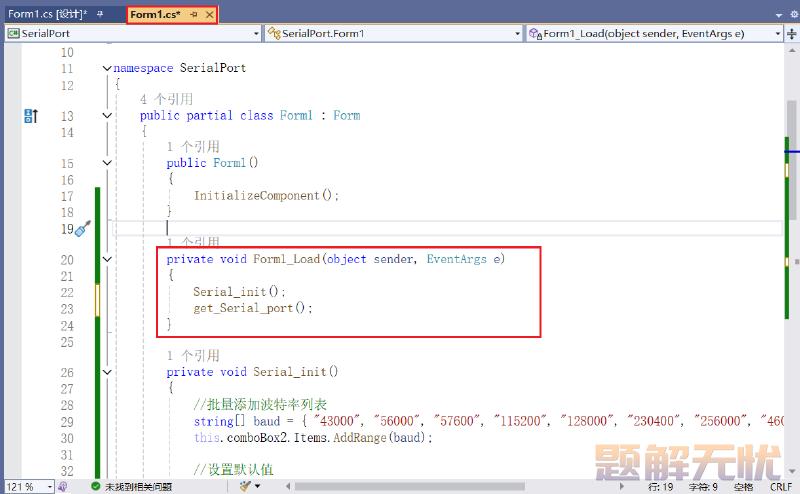Click the horizontal scrollbar thumb
Viewport: 800px width, 494px height.
(x=410, y=486)
